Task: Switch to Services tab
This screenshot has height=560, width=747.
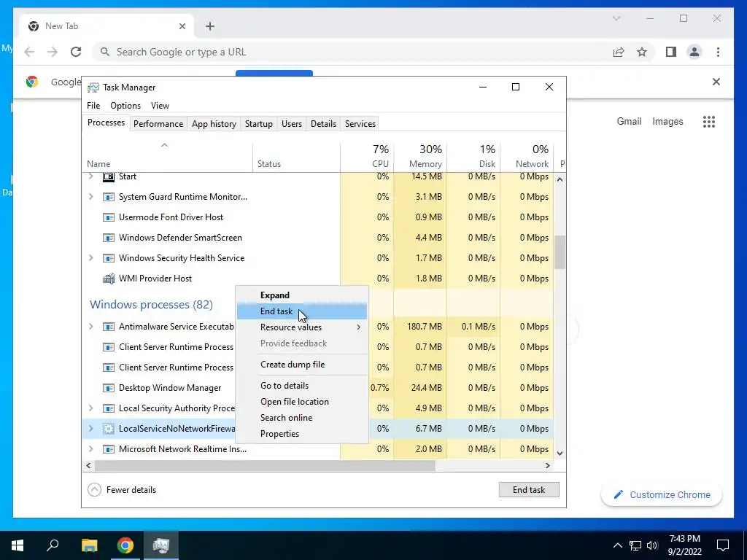Action: (360, 124)
